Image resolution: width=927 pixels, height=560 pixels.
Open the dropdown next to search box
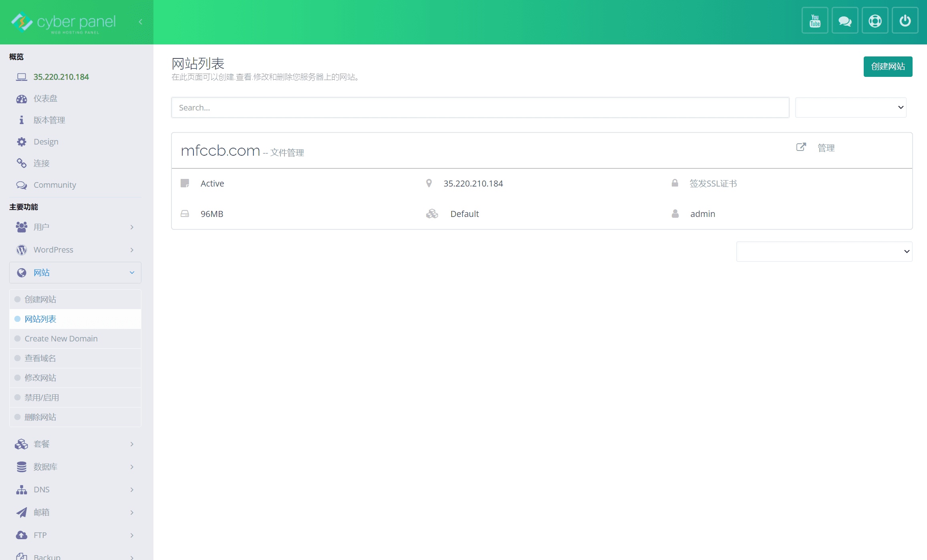tap(850, 107)
